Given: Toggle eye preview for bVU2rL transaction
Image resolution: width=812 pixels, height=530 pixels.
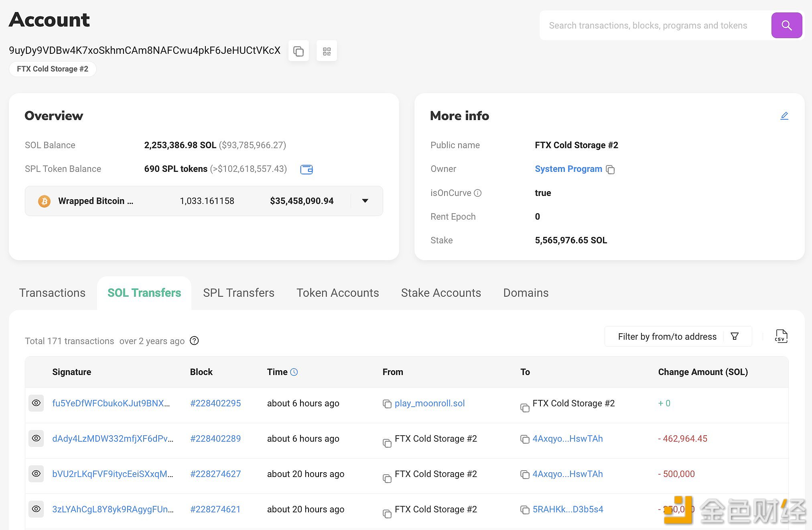Looking at the screenshot, I should [36, 474].
